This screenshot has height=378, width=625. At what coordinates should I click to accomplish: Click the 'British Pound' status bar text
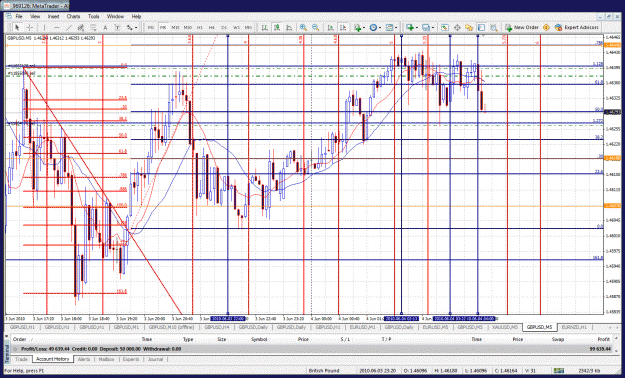click(324, 371)
